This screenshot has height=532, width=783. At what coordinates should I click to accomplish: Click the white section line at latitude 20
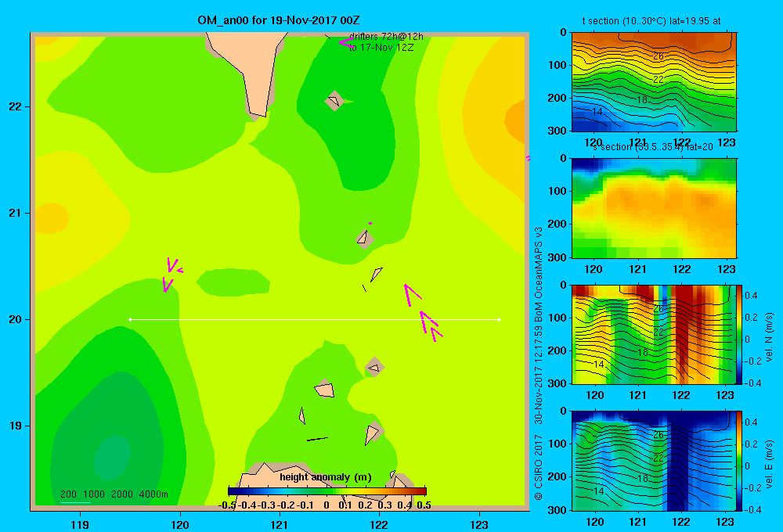(x=315, y=319)
